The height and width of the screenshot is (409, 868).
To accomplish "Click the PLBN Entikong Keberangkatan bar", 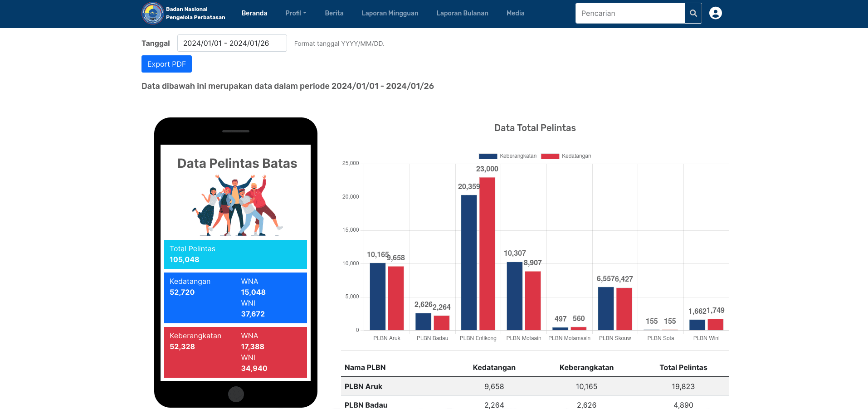I will (x=469, y=263).
